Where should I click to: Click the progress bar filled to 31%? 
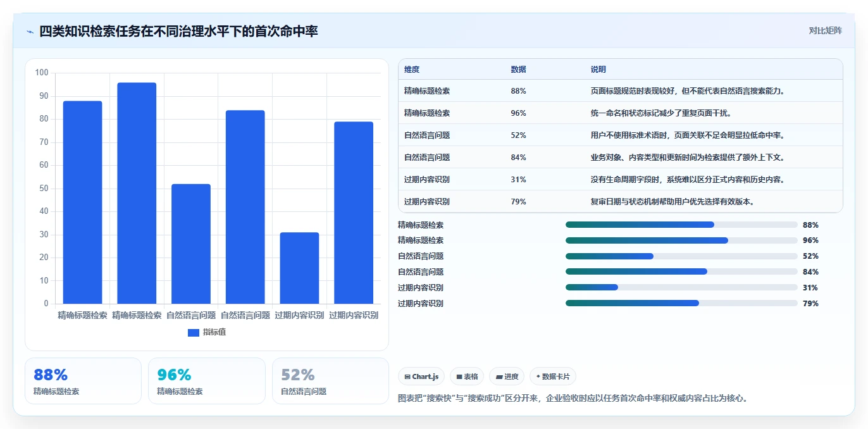click(x=681, y=288)
